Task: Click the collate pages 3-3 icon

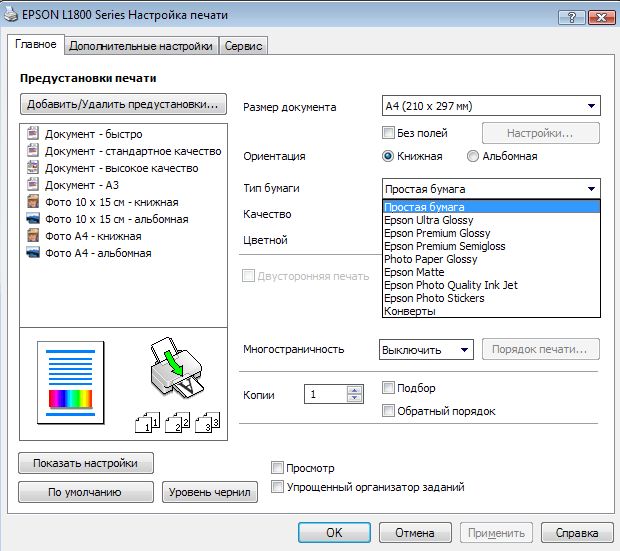Action: pyautogui.click(x=208, y=422)
